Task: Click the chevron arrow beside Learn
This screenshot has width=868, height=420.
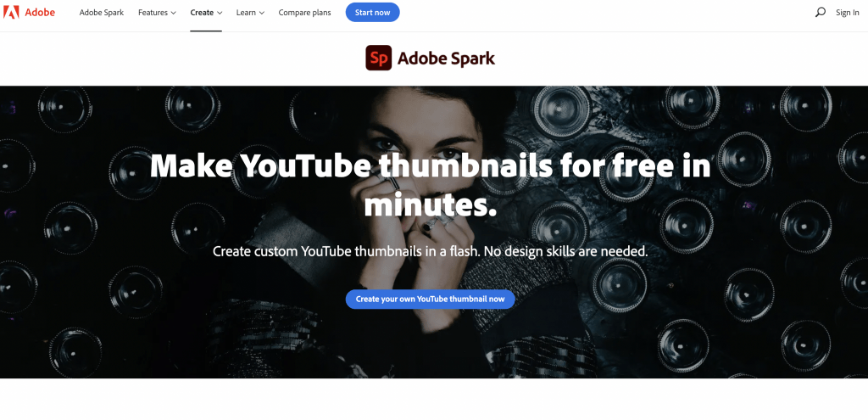Action: tap(261, 13)
